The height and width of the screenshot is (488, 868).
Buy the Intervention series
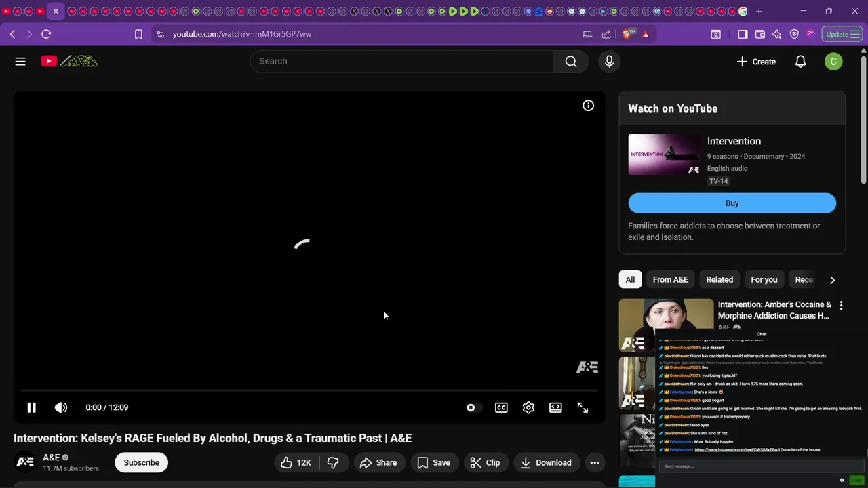[x=732, y=203]
